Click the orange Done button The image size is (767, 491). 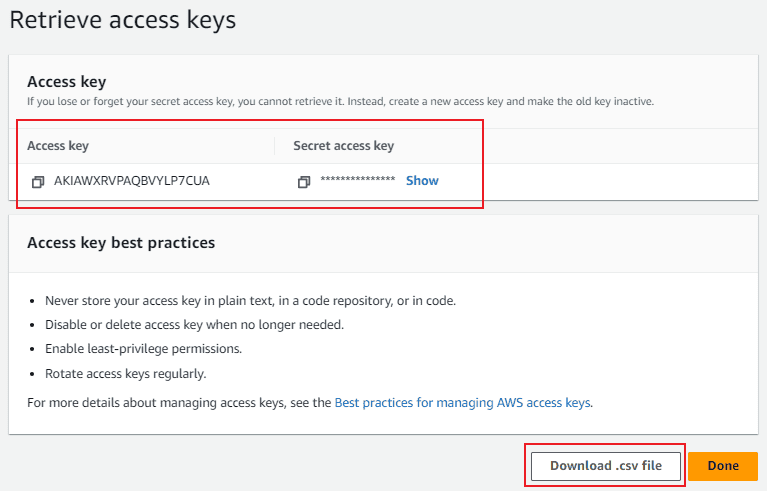723,466
